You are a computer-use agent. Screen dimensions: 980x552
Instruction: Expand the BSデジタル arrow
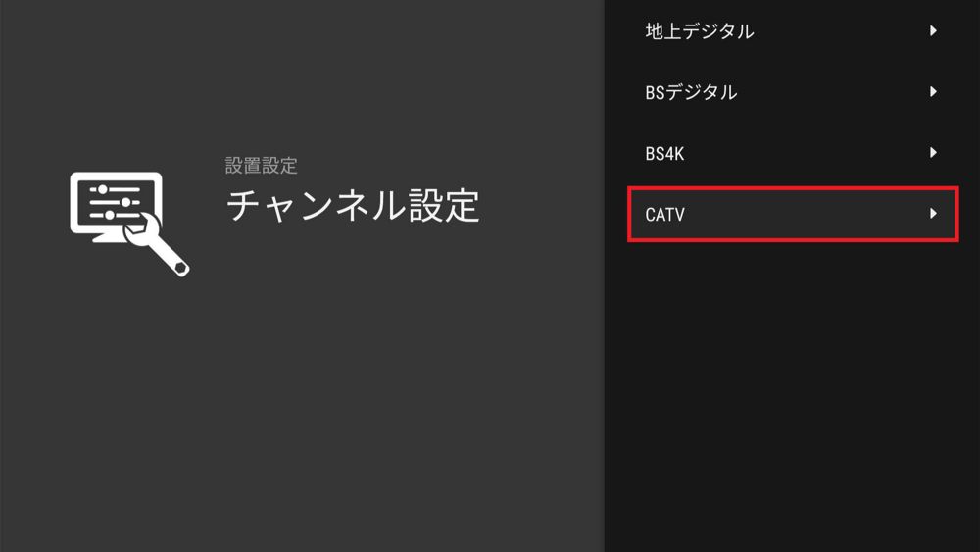933,91
